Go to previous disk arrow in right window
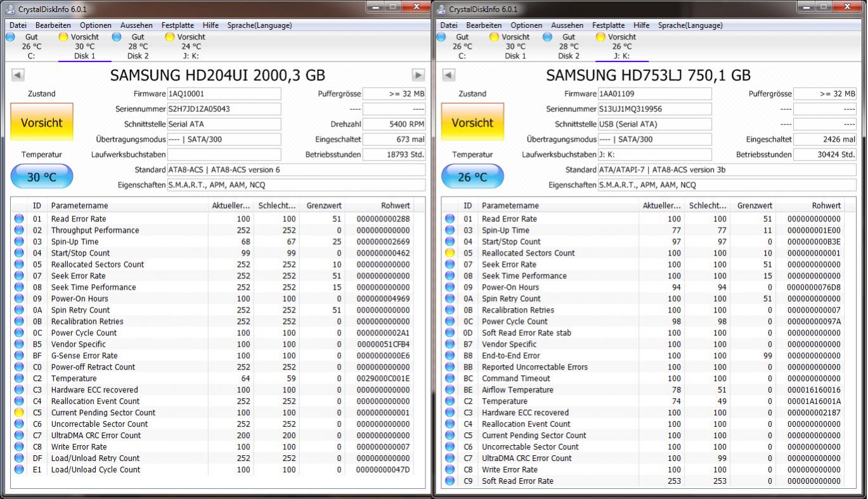868x499 pixels. [448, 75]
